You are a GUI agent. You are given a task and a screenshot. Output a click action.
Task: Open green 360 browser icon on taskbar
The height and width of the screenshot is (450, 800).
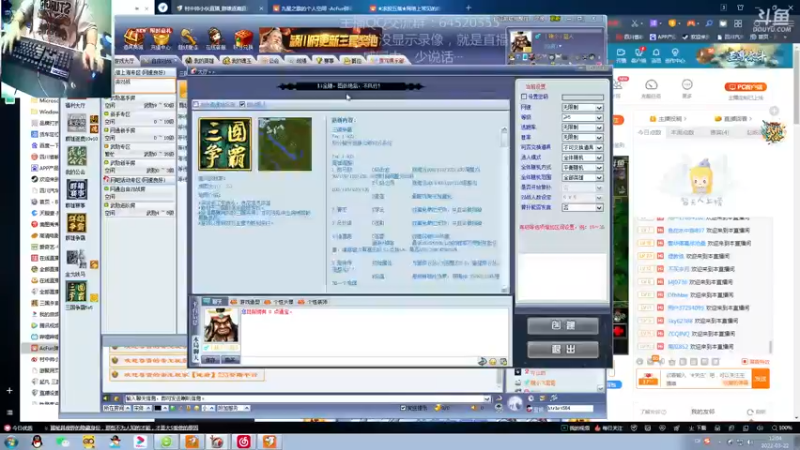(166, 441)
